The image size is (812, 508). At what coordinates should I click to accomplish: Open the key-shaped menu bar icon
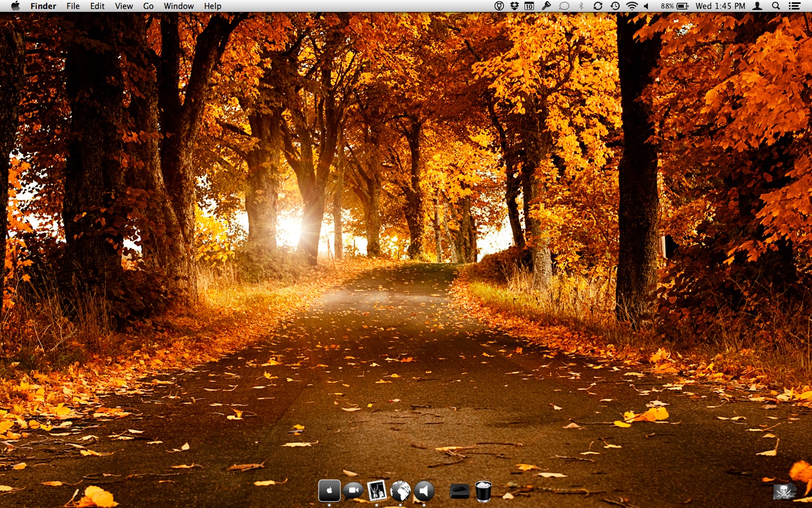click(x=546, y=6)
